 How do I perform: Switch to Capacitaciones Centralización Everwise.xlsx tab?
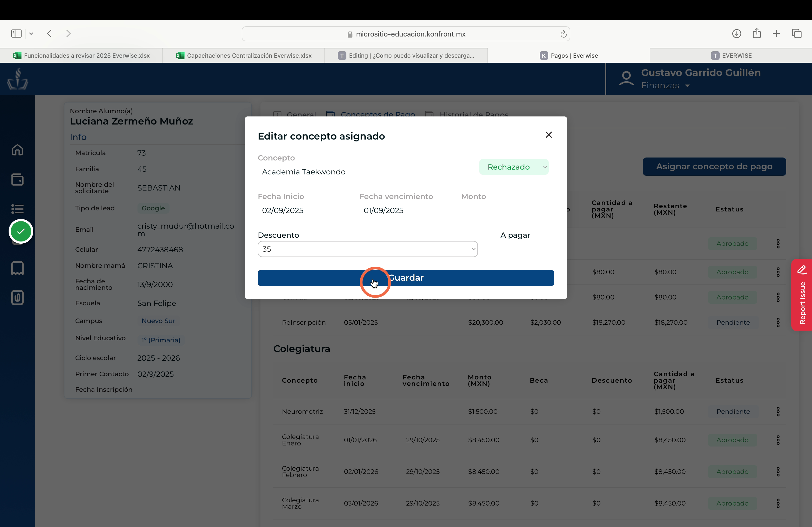coord(244,56)
